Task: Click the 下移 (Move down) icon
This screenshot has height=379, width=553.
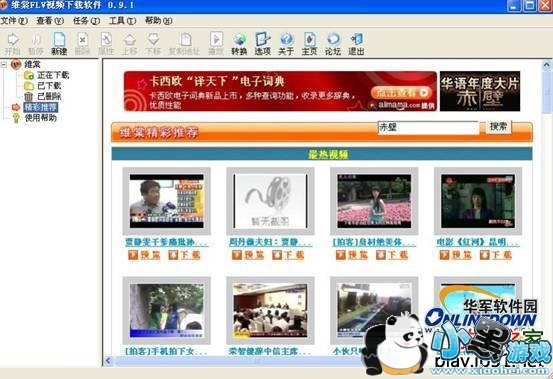Action: tap(153, 44)
